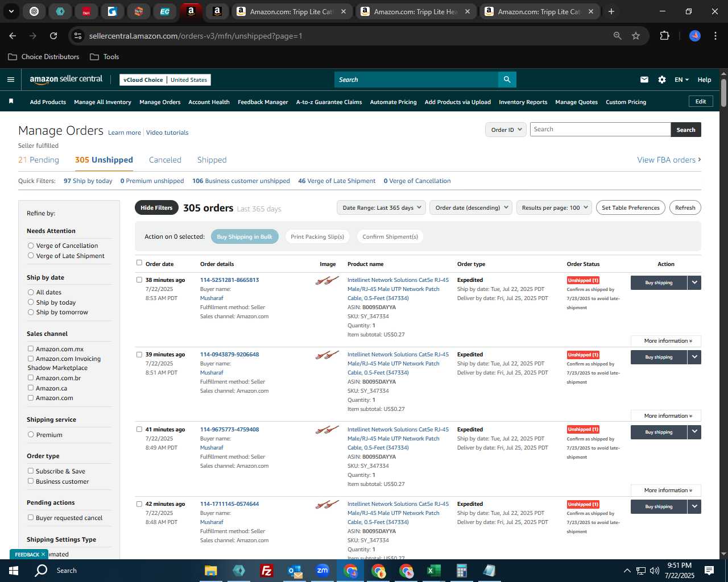Go back with browser back arrow

[13, 36]
